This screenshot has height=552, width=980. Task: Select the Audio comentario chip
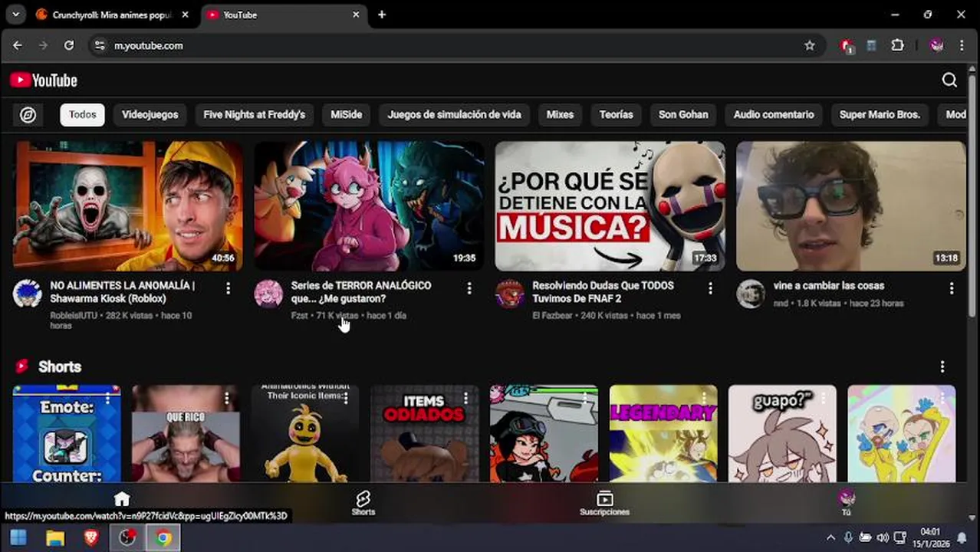[x=774, y=115]
